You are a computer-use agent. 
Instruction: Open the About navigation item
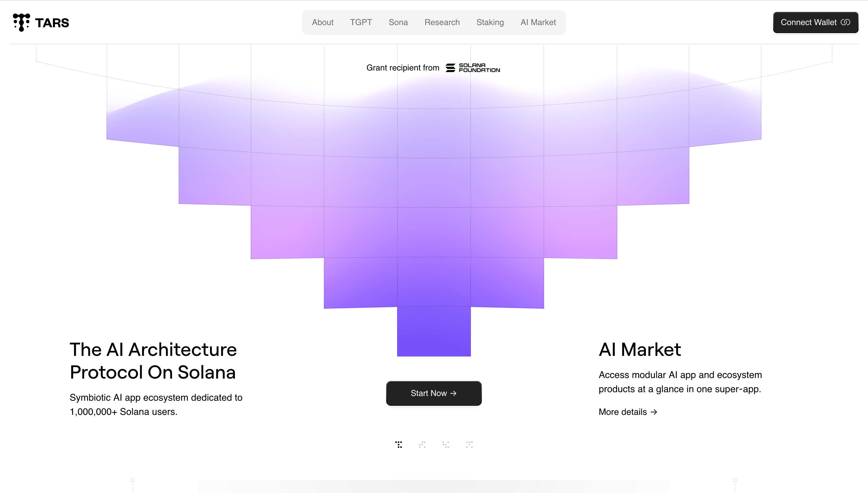coord(322,22)
